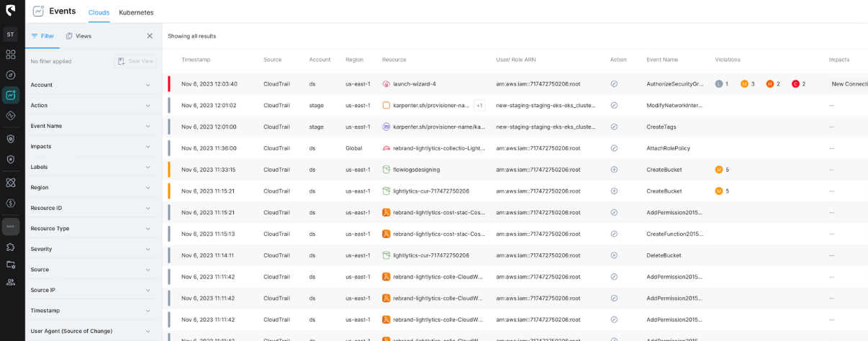Image resolution: width=868 pixels, height=341 pixels.
Task: Close the filter panel with the X
Action: click(x=150, y=36)
